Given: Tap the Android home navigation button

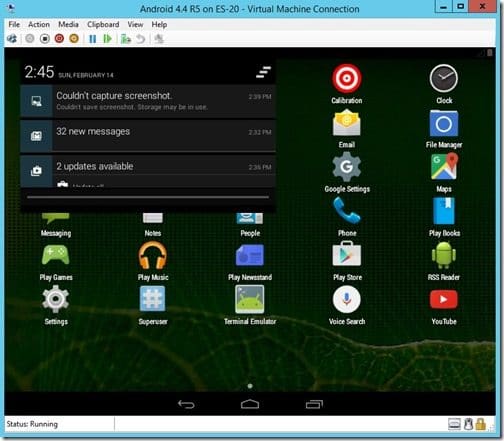Looking at the screenshot, I should pos(250,404).
